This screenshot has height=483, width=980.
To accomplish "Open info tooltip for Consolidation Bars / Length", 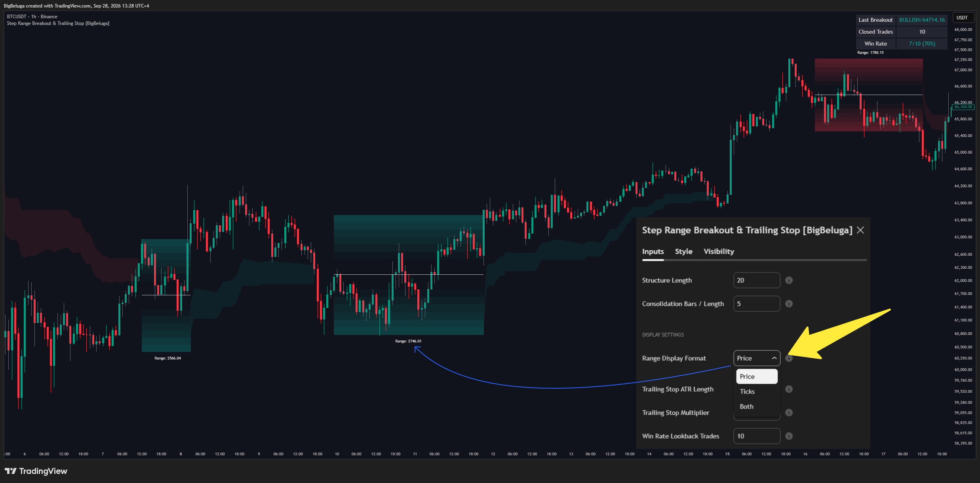I will pos(789,304).
